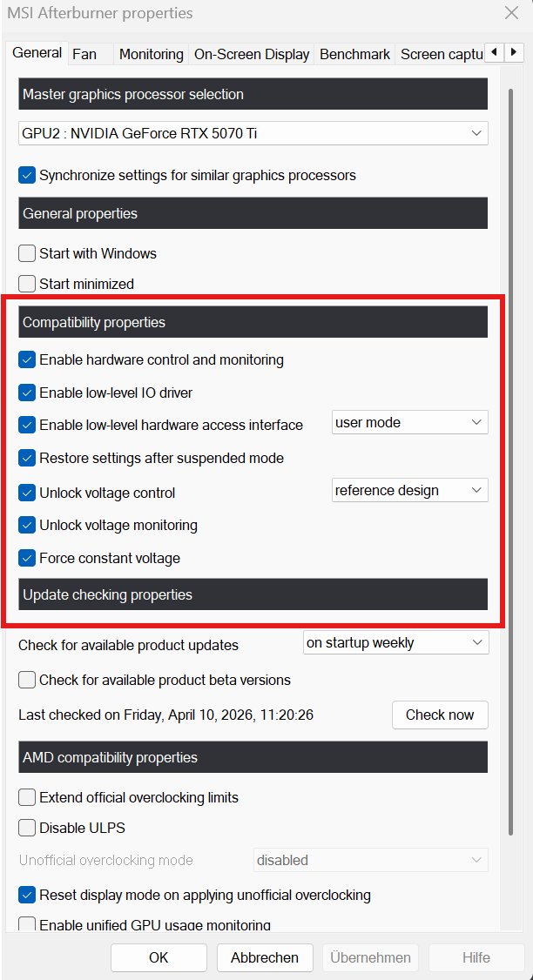Expand the user mode dropdown

pos(409,423)
